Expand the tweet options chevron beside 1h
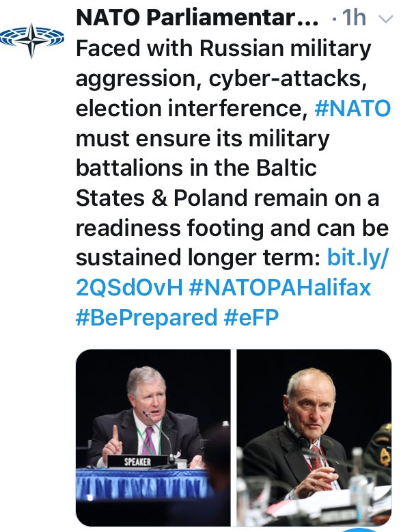Screen dimensions: 414x532 point(385,18)
